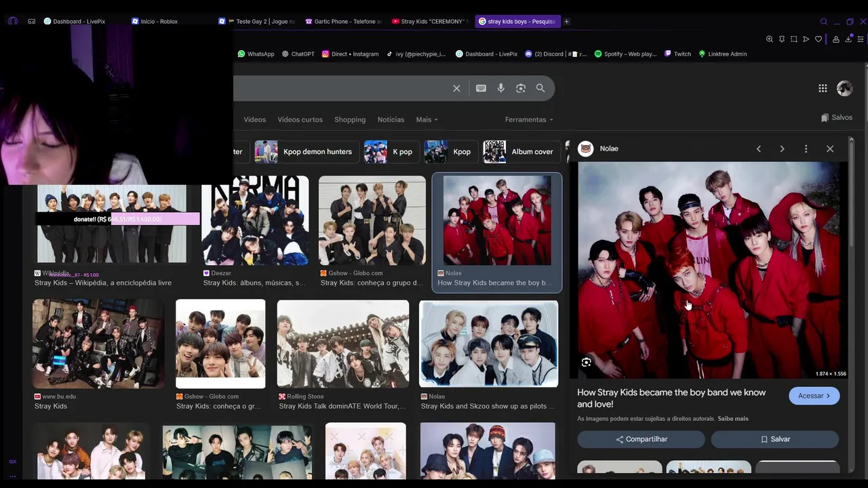Show next image in preview panel
Screen dimensions: 868x488
tap(782, 148)
